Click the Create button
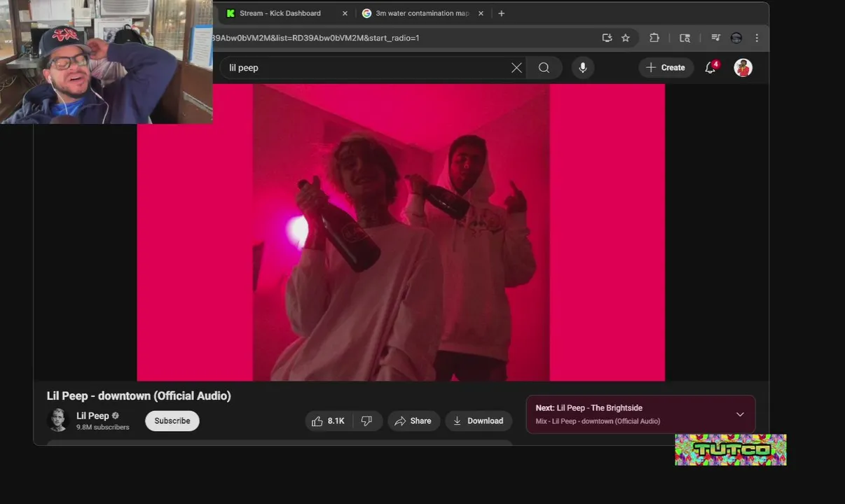Screen dimensions: 845x504 click(x=665, y=67)
